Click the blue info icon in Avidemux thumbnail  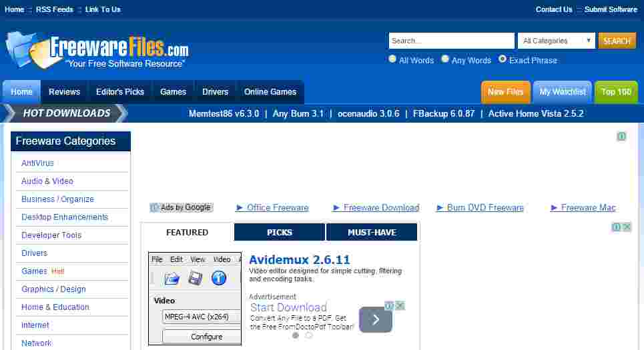pyautogui.click(x=218, y=278)
